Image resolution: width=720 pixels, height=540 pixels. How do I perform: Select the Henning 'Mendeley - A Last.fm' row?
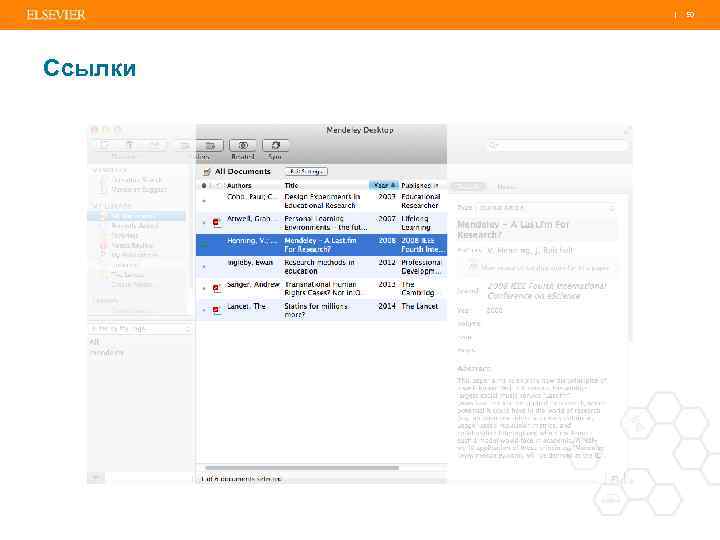[x=321, y=245]
